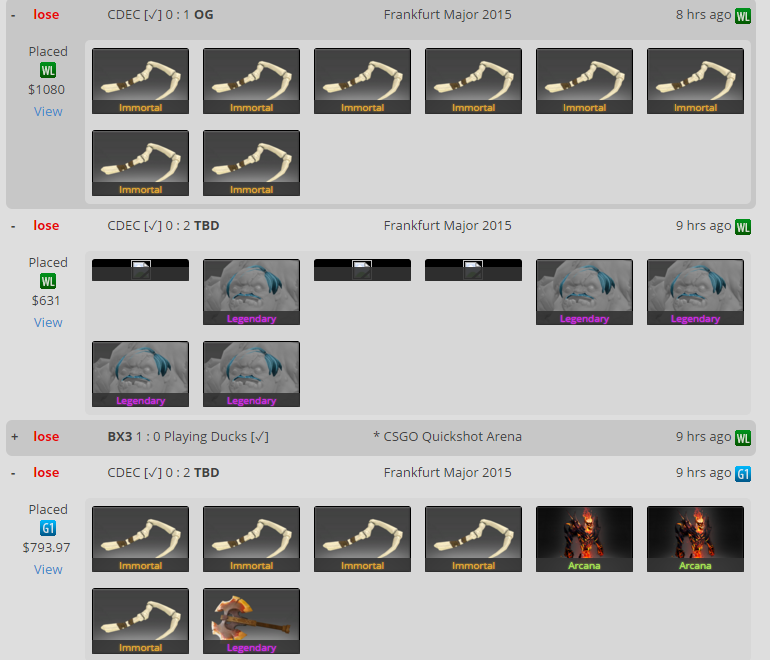Click the G1 badge under Placed in the $793.97 bet
The image size is (770, 660).
click(x=48, y=528)
